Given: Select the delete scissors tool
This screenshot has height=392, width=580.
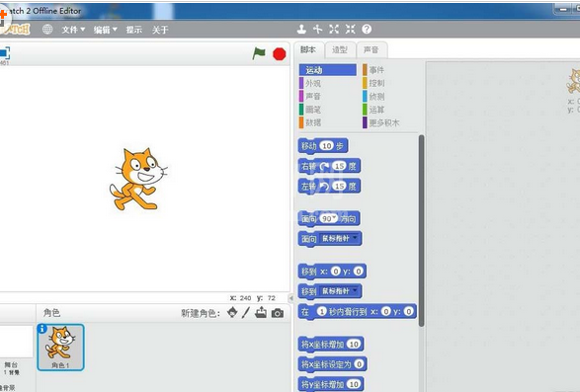Looking at the screenshot, I should (318, 30).
